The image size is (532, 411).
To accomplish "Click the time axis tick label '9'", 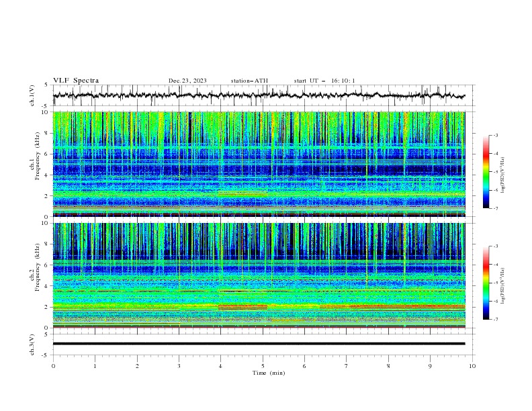I will [430, 366].
